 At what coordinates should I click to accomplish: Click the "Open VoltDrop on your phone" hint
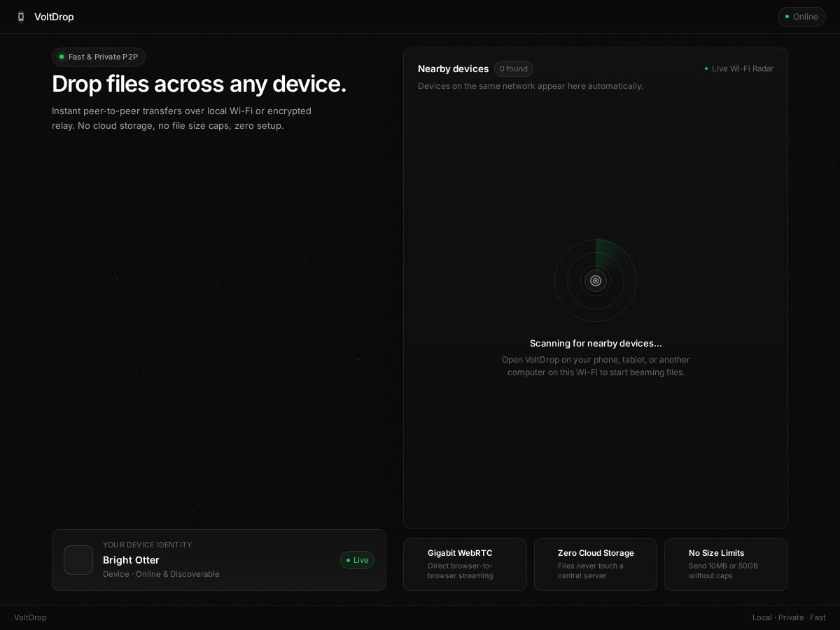point(596,366)
